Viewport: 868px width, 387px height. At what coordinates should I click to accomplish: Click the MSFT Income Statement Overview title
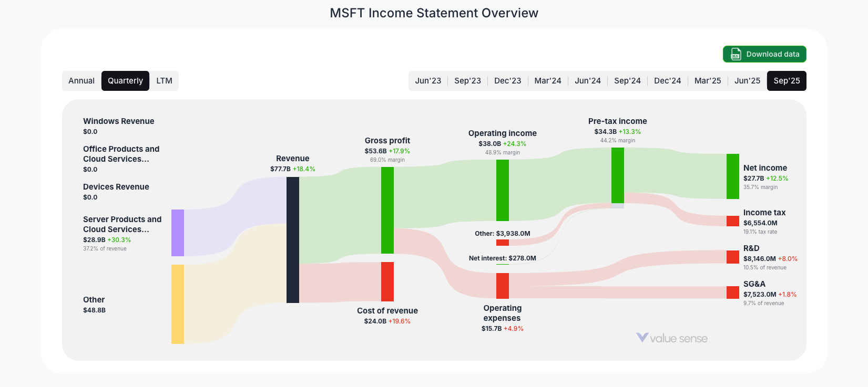tap(434, 13)
